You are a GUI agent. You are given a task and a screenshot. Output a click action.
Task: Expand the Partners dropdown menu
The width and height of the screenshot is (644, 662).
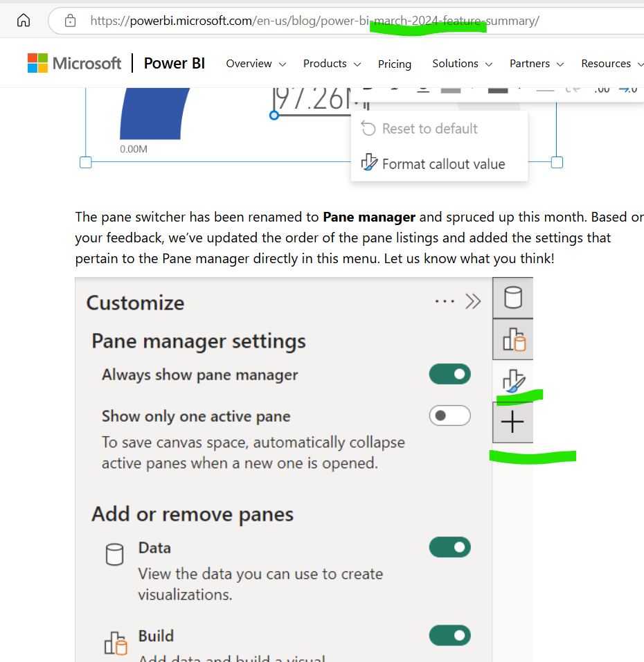coord(536,64)
